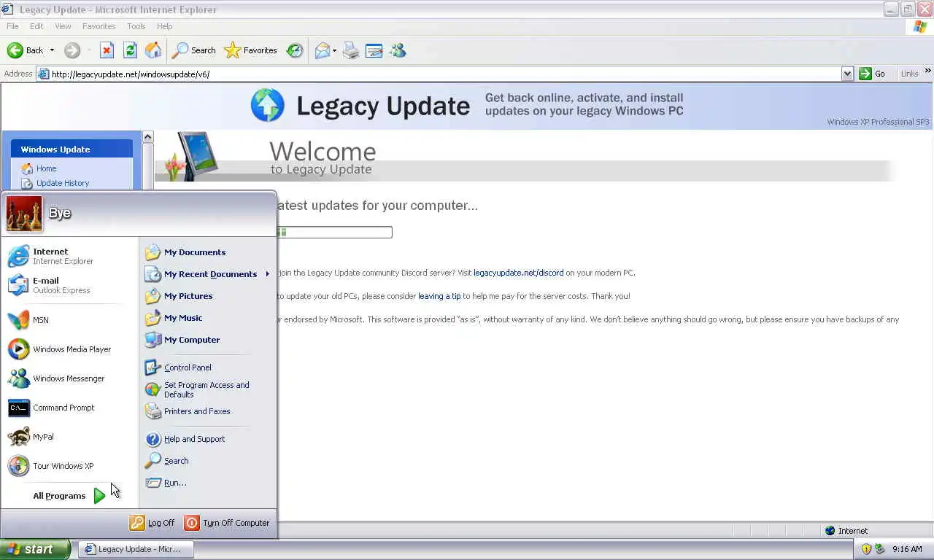This screenshot has width=934, height=560.
Task: Open the Back button history dropdown
Action: (52, 50)
